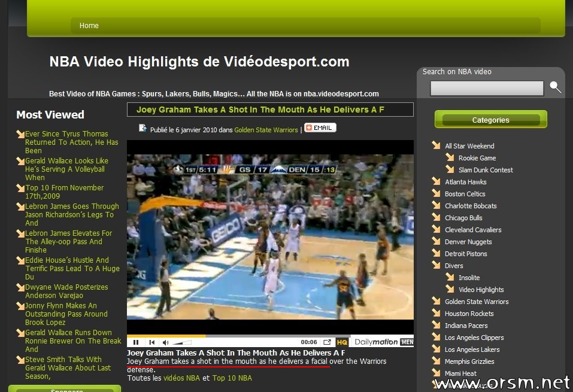573x392 pixels.
Task: Click the Categories header button
Action: [491, 120]
